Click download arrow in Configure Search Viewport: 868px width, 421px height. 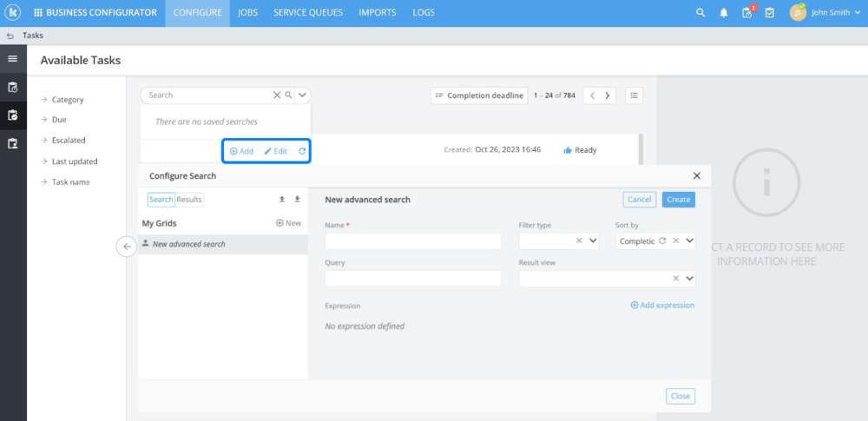297,200
